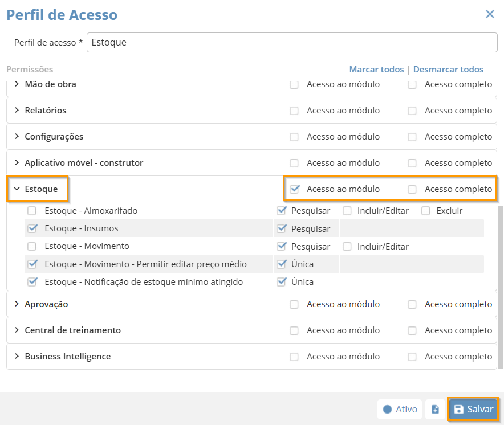Collapse the Estoque module section
The height and width of the screenshot is (425, 504).
pos(17,189)
